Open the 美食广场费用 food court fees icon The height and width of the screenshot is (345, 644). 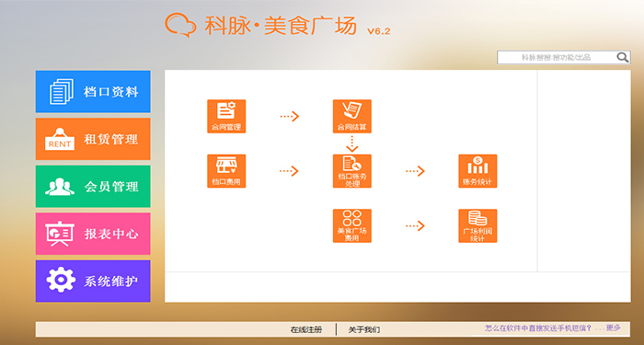(352, 226)
